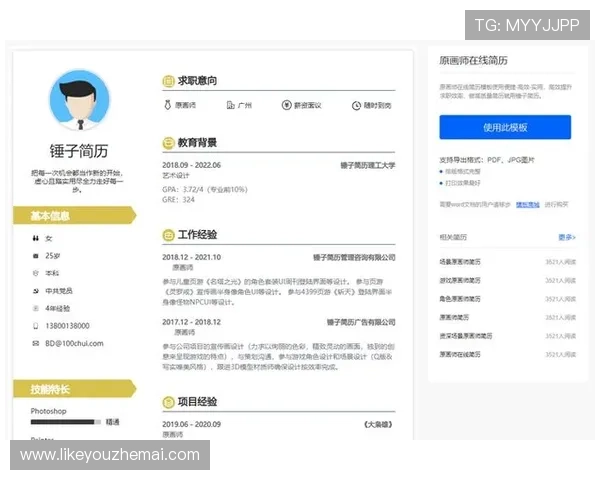The width and height of the screenshot is (600, 480).
Task: Click the Photoshop skill label
Action: click(48, 411)
